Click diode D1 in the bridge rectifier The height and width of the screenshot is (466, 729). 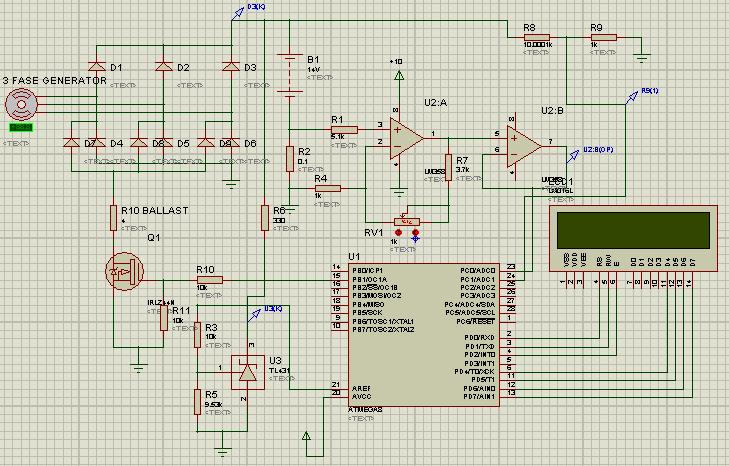(x=97, y=67)
